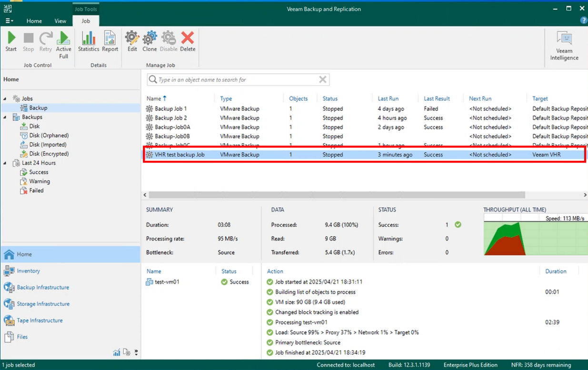The image size is (588, 370).
Task: Click the Stop job icon
Action: tap(28, 41)
